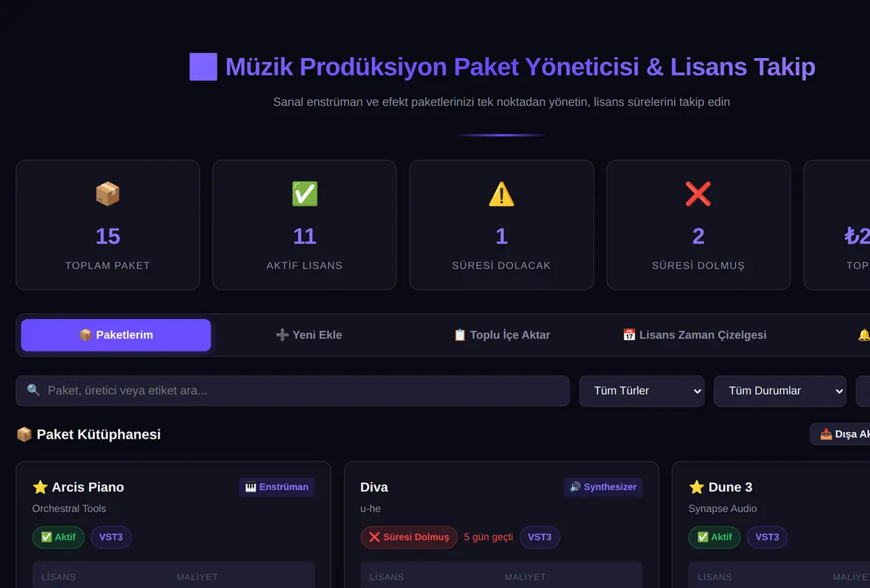This screenshot has width=870, height=588.
Task: Click the SÜRESİ DOLMUŞ label
Action: coord(698,265)
